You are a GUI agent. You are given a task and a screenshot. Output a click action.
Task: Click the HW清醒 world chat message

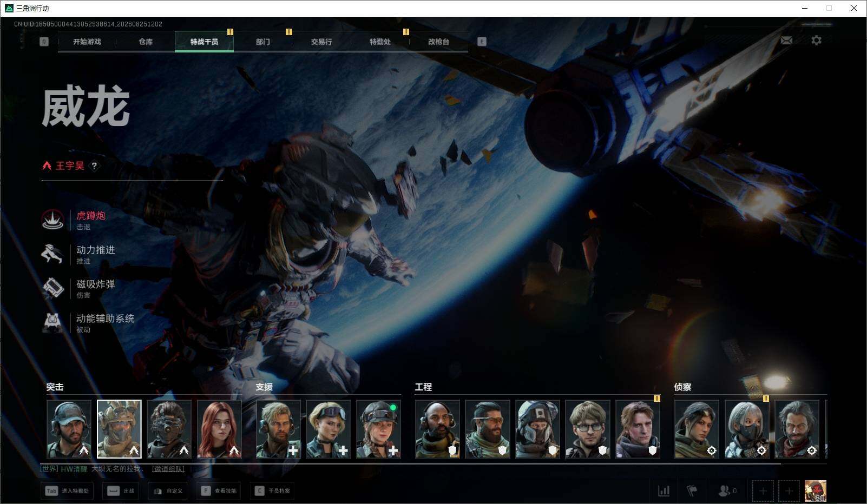(92, 469)
